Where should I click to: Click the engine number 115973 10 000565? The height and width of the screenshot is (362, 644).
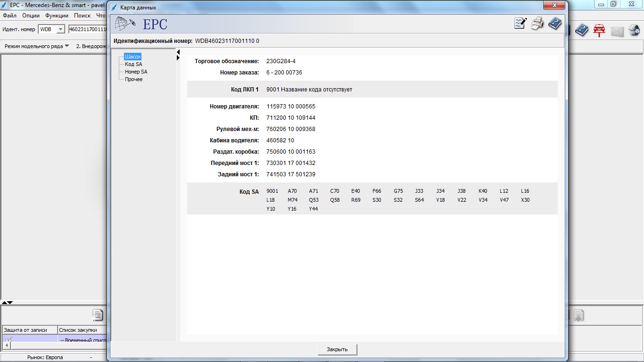point(291,107)
